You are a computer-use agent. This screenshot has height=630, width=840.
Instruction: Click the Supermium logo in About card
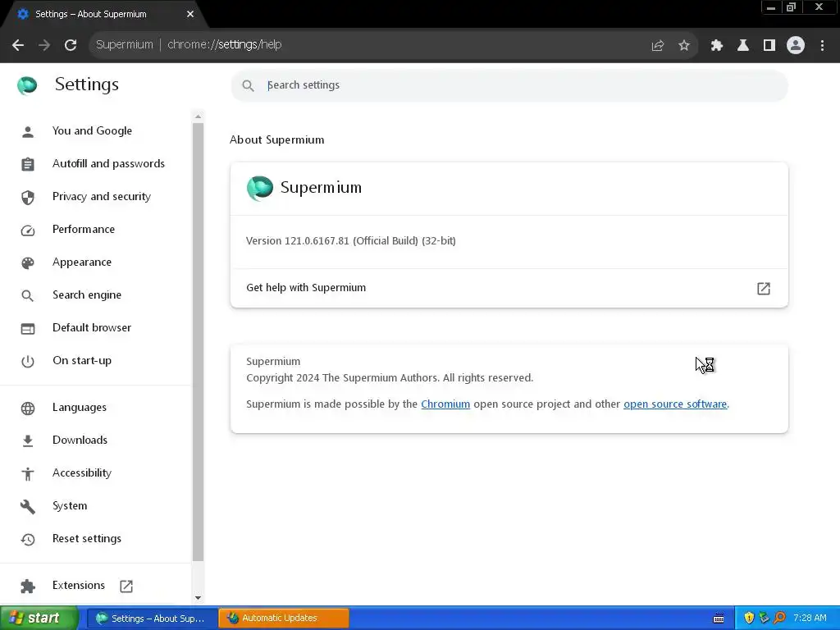tap(260, 188)
